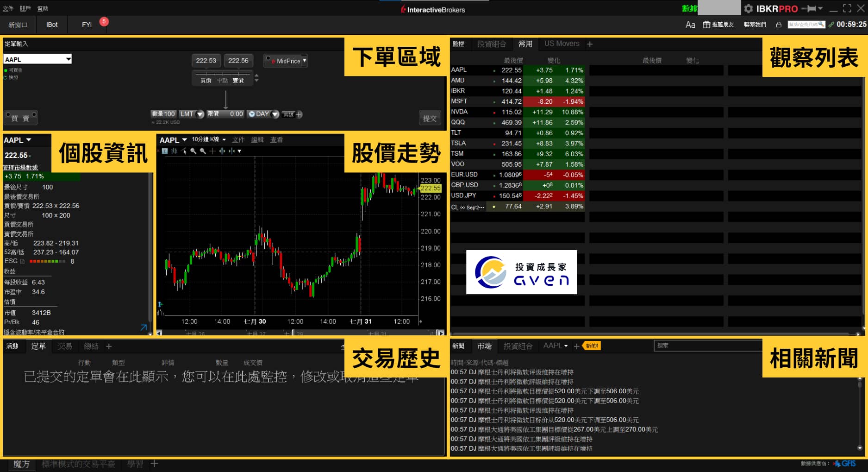Select the MidPrice radio option
868x472 pixels.
point(268,58)
